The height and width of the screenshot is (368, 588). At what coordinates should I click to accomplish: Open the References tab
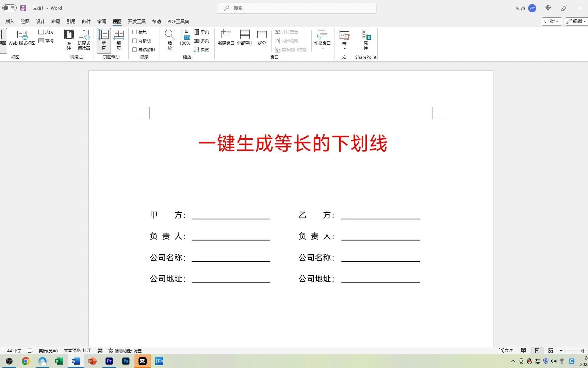pyautogui.click(x=71, y=21)
